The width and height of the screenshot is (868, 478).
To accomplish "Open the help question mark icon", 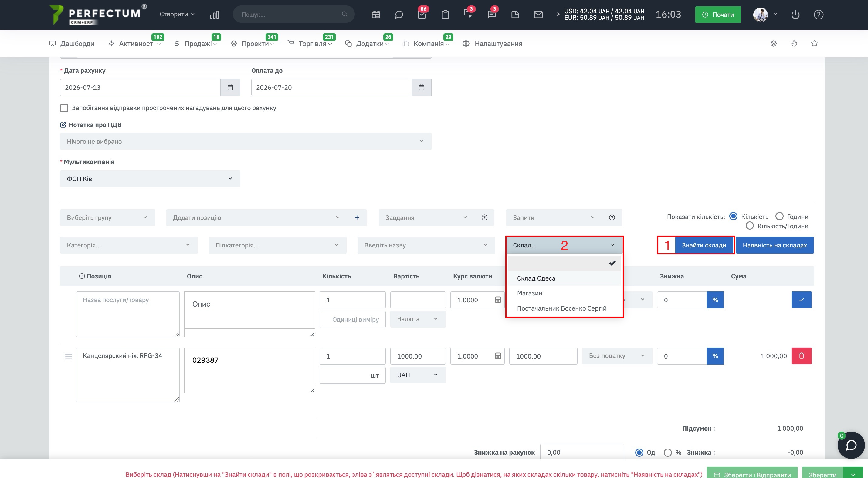I will (819, 15).
